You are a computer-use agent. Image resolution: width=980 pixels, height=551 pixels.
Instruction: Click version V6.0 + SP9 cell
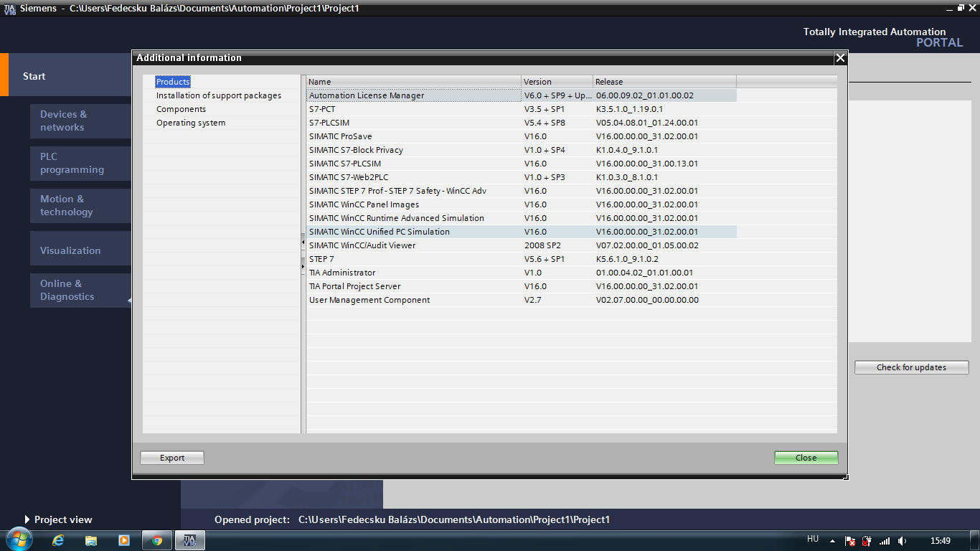557,95
